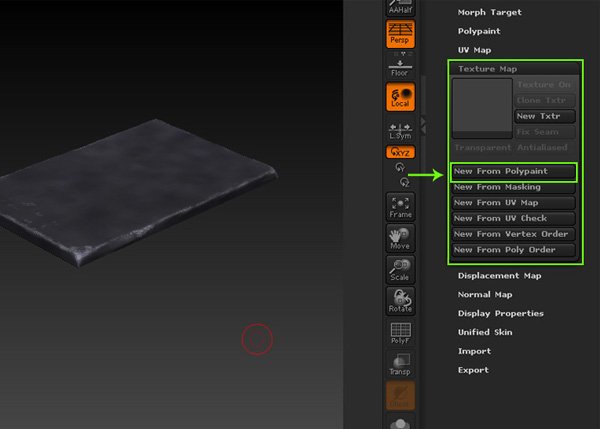600x429 pixels.
Task: Activate the Move navigation tool
Action: point(400,237)
